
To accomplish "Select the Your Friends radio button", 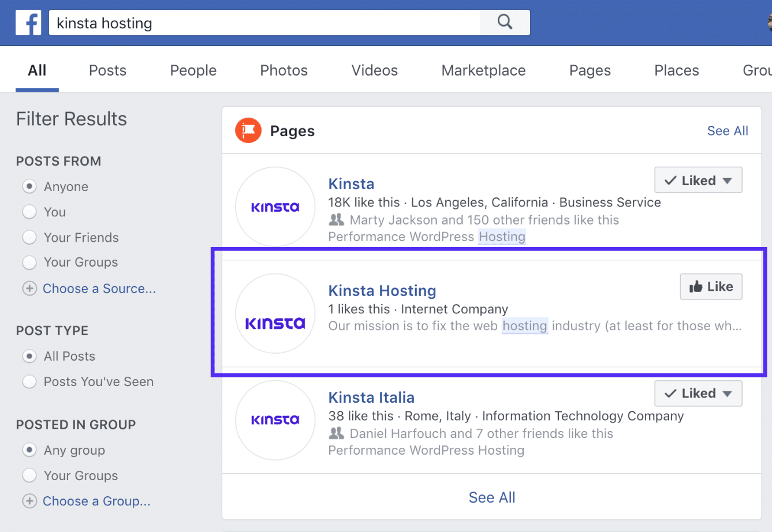I will click(29, 237).
